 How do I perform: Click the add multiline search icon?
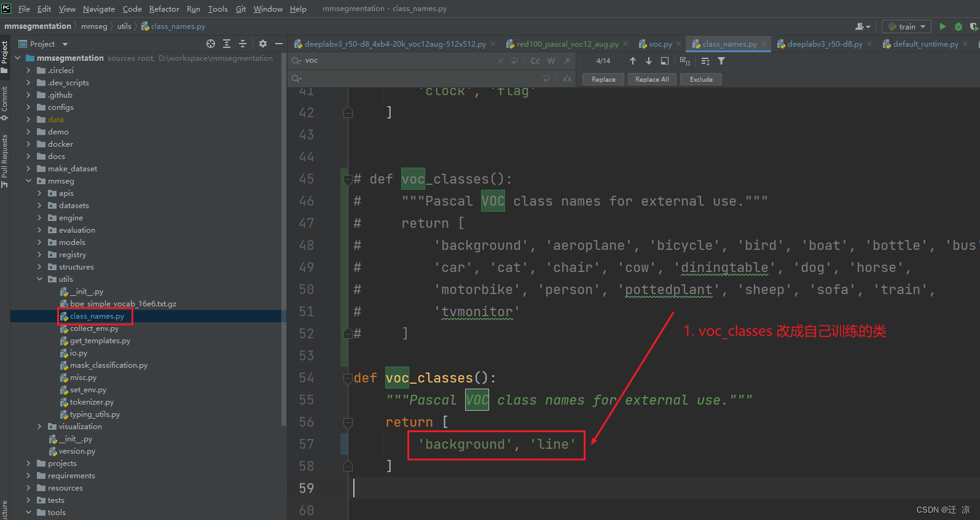point(514,61)
